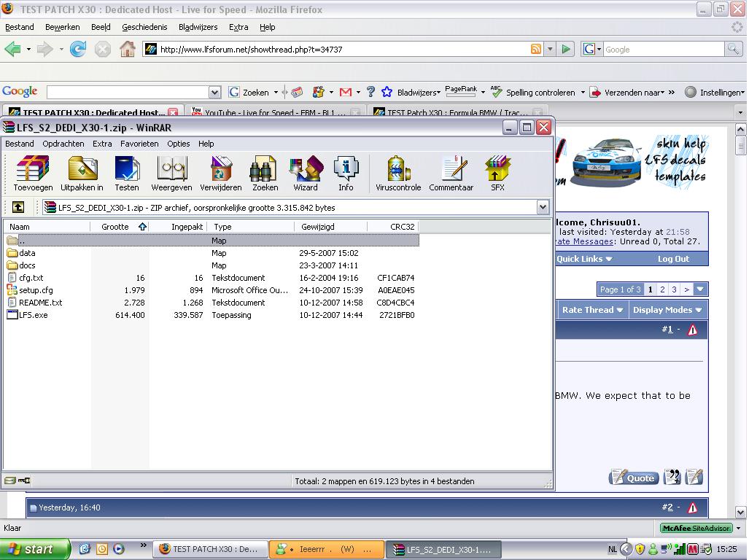749x560 pixels.
Task: Open the Opdrachten menu in WinRAR
Action: tap(63, 144)
